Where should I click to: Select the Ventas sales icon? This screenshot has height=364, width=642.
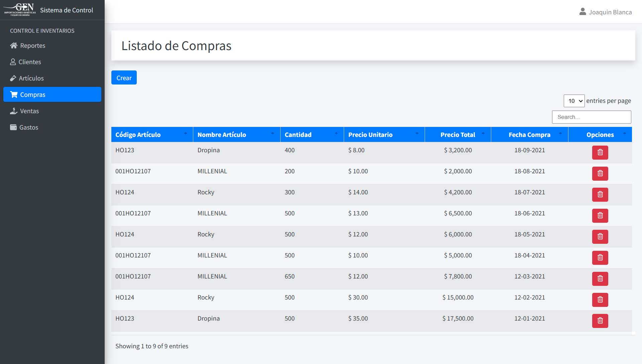tap(14, 111)
